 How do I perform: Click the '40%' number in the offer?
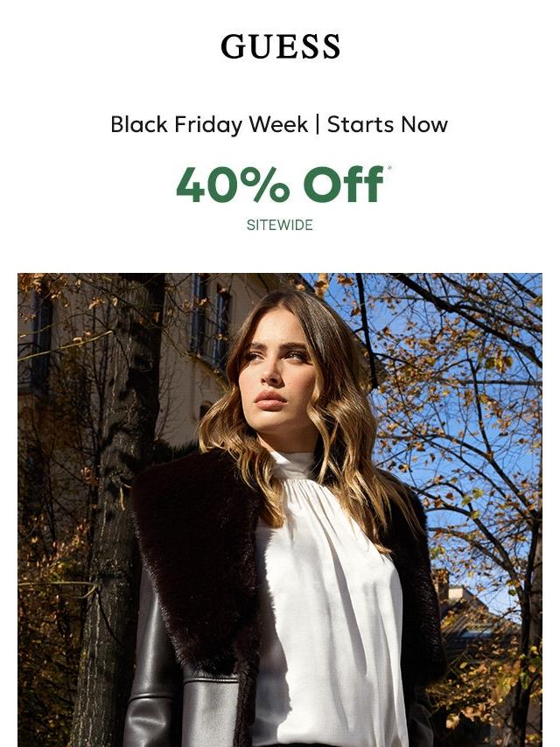pos(233,184)
